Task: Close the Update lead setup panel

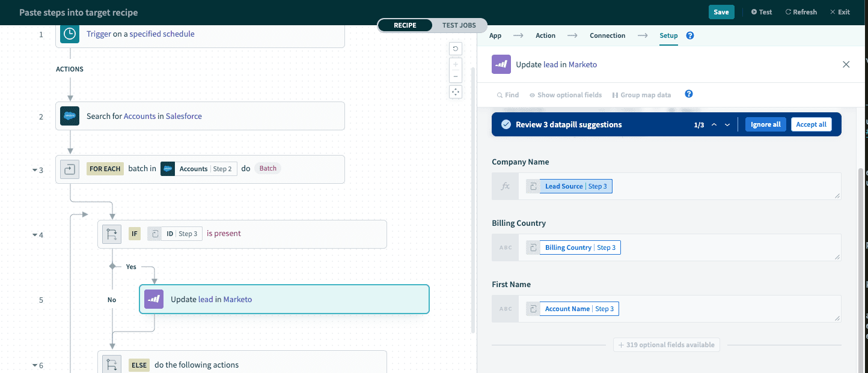Action: pyautogui.click(x=846, y=64)
